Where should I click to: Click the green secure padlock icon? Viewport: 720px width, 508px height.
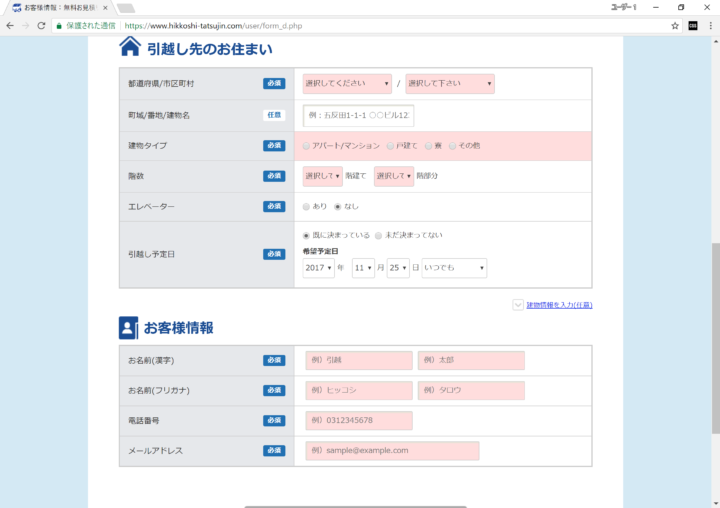[x=59, y=26]
